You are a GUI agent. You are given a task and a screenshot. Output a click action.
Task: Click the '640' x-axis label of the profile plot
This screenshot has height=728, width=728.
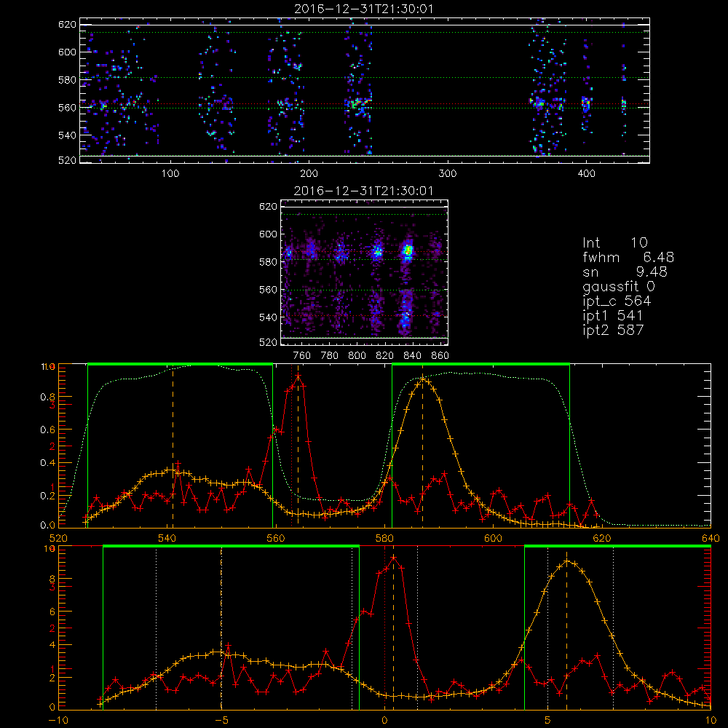711,538
